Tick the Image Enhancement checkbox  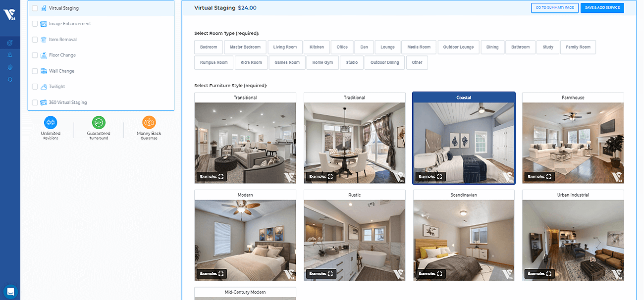(35, 24)
